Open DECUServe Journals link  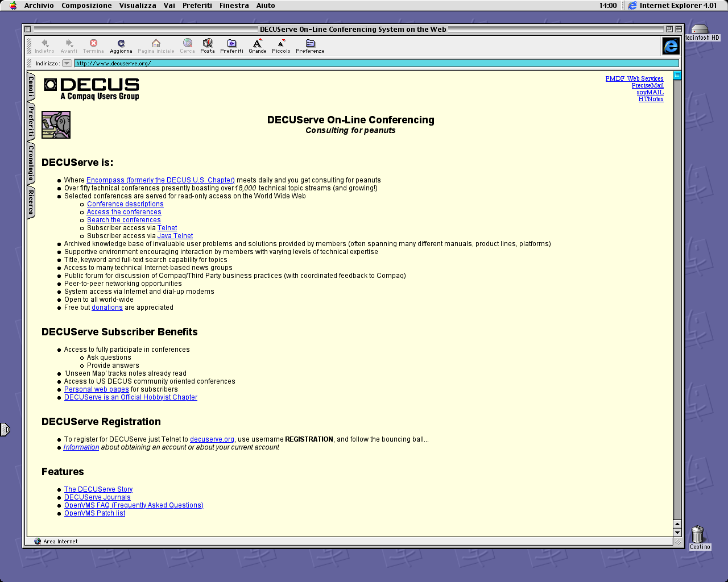point(97,497)
